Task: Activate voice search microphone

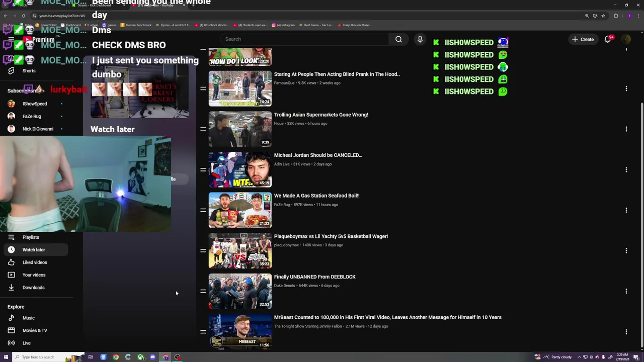Action: coord(420,39)
